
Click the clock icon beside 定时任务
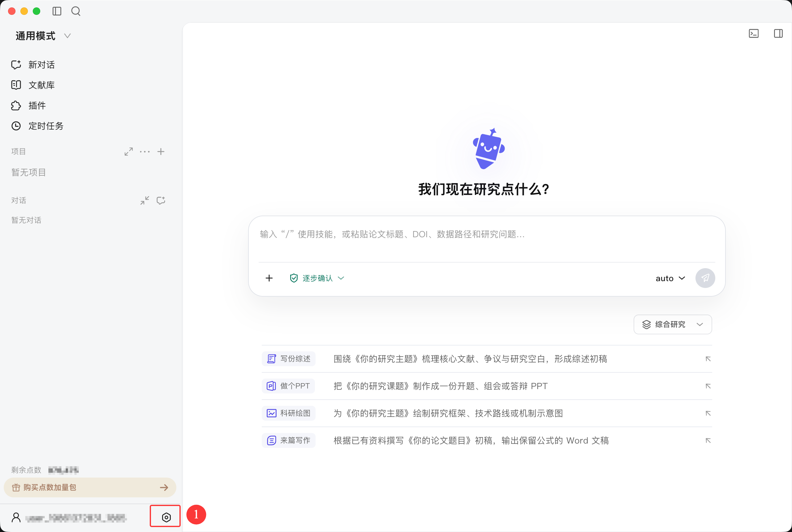tap(16, 126)
